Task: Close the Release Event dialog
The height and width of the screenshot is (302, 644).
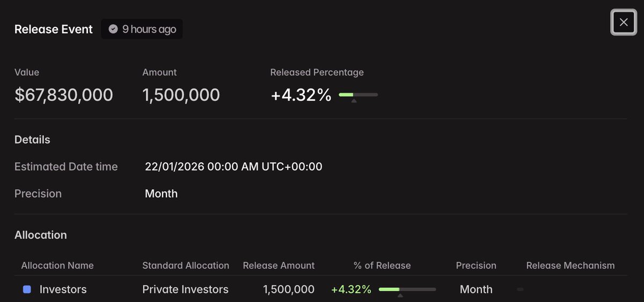Action: [x=623, y=22]
